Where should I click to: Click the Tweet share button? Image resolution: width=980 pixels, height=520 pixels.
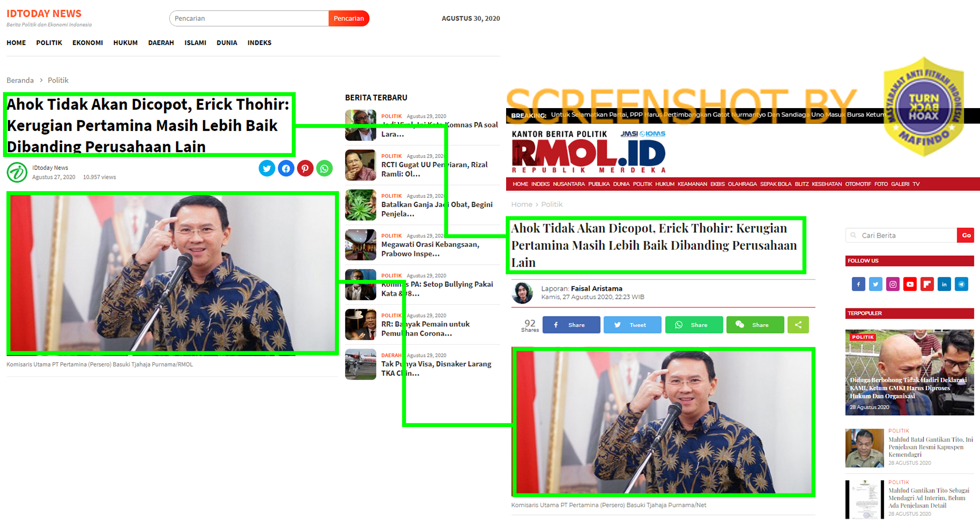click(632, 325)
